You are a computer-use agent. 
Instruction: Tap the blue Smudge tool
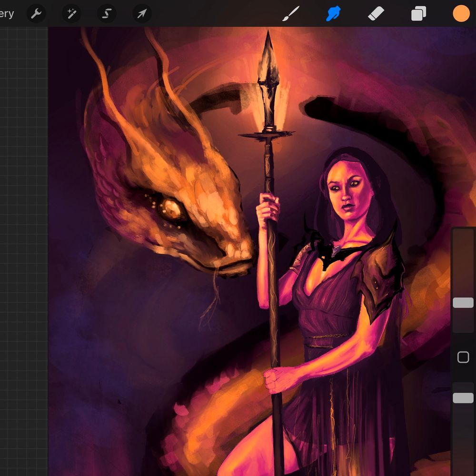click(334, 14)
